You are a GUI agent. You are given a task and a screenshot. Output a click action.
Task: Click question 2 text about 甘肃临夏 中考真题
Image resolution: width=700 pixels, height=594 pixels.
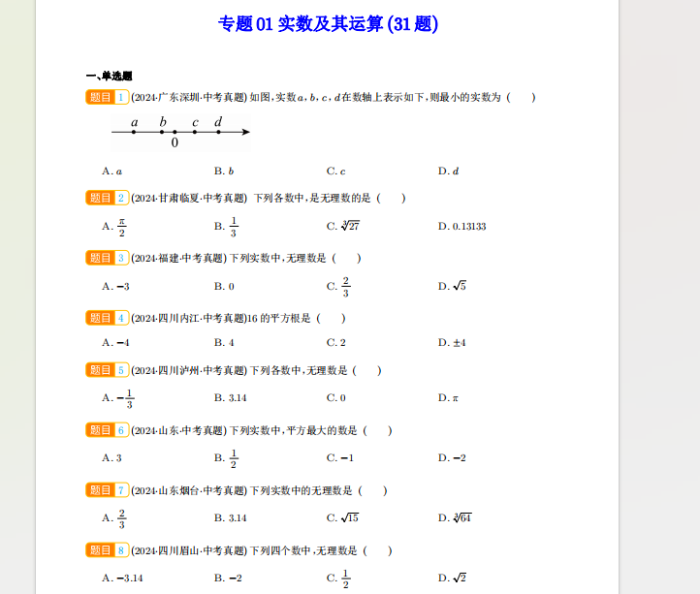click(x=269, y=198)
